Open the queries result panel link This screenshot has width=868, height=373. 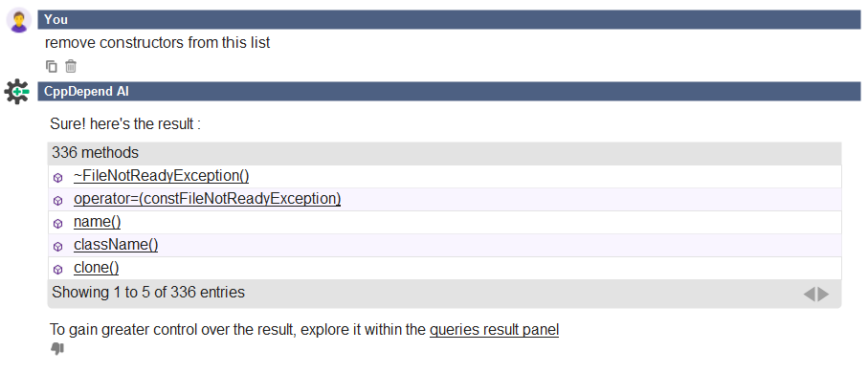(x=495, y=330)
